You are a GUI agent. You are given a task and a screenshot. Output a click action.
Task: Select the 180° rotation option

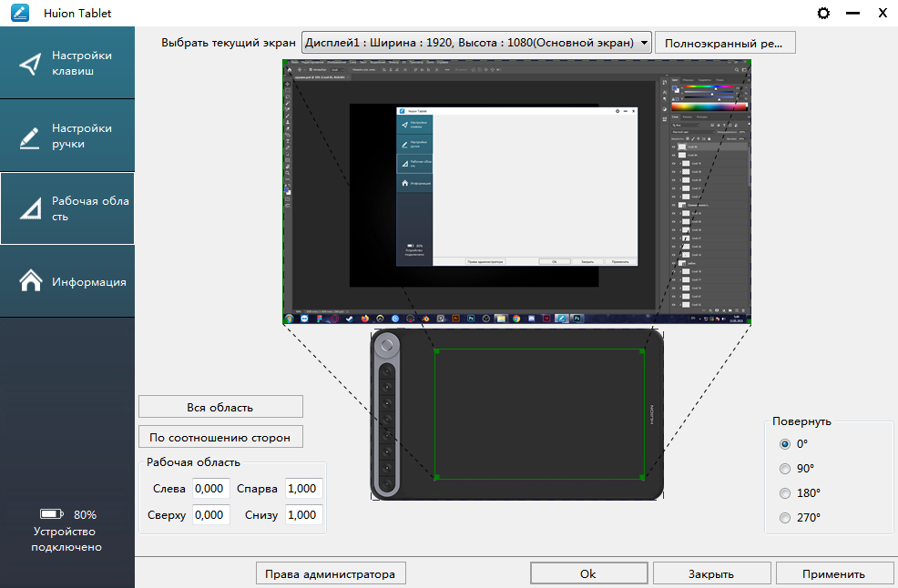click(785, 493)
